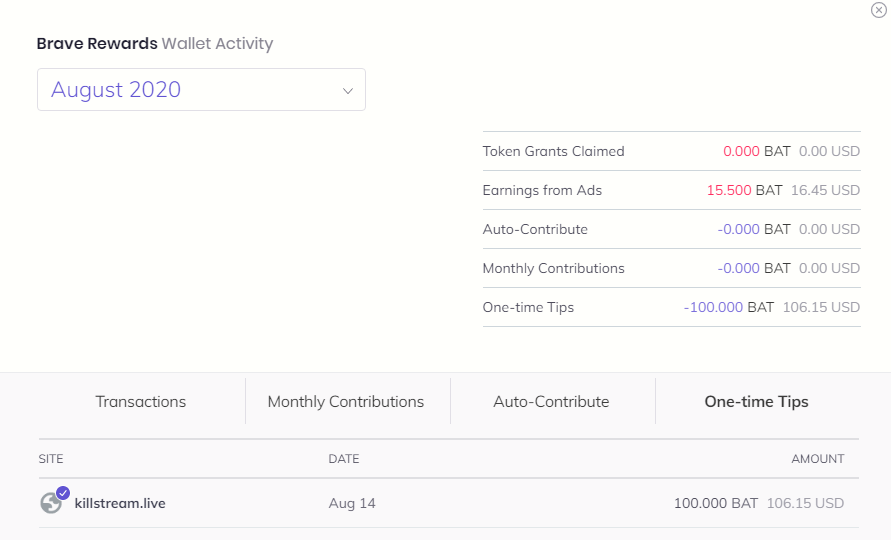Image resolution: width=891 pixels, height=540 pixels.
Task: Click the Monthly Contributions summary row label
Action: pyautogui.click(x=553, y=268)
